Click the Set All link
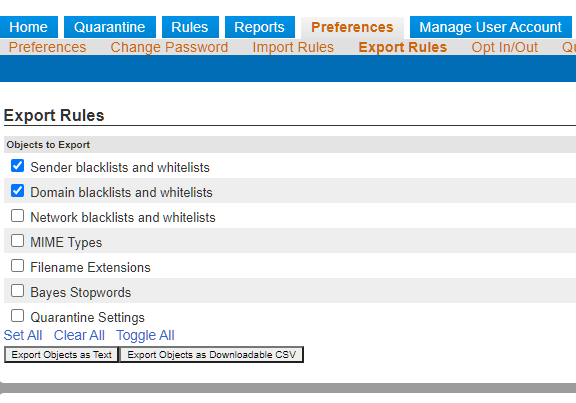576x403 pixels. tap(23, 335)
